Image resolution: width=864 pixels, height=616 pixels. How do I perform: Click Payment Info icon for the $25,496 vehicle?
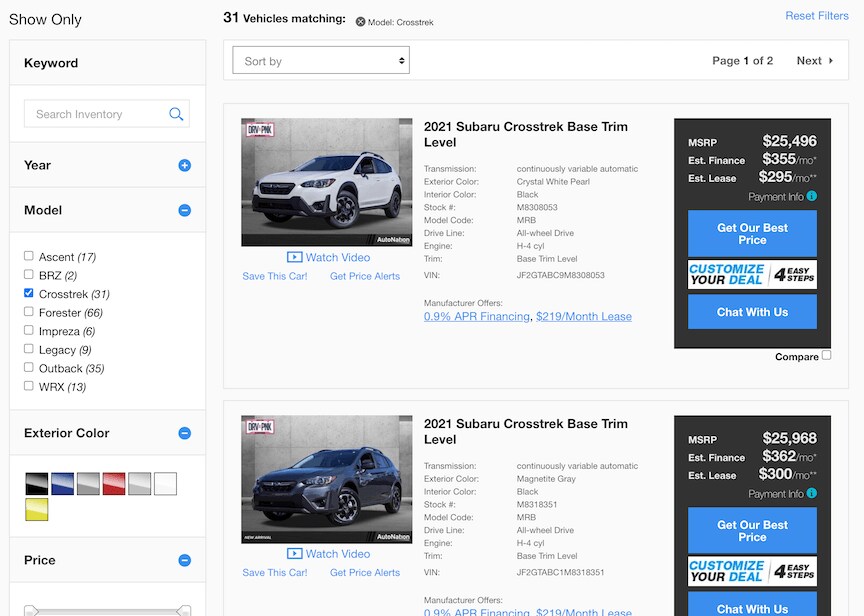[812, 196]
